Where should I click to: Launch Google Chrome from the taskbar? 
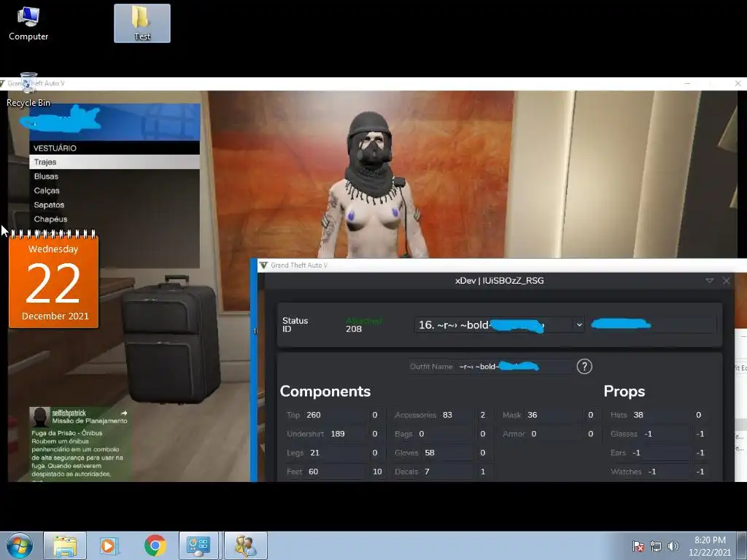point(155,545)
